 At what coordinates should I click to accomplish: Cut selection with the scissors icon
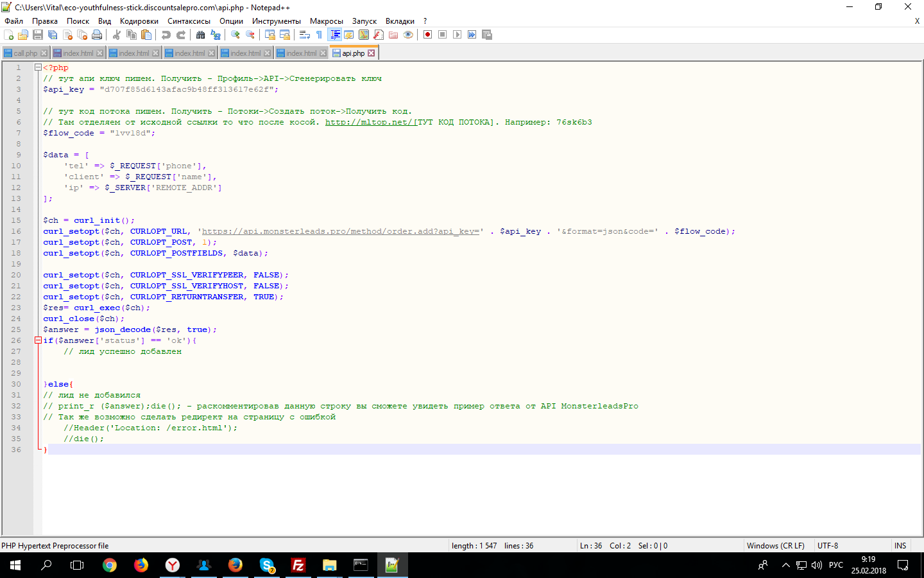[117, 35]
